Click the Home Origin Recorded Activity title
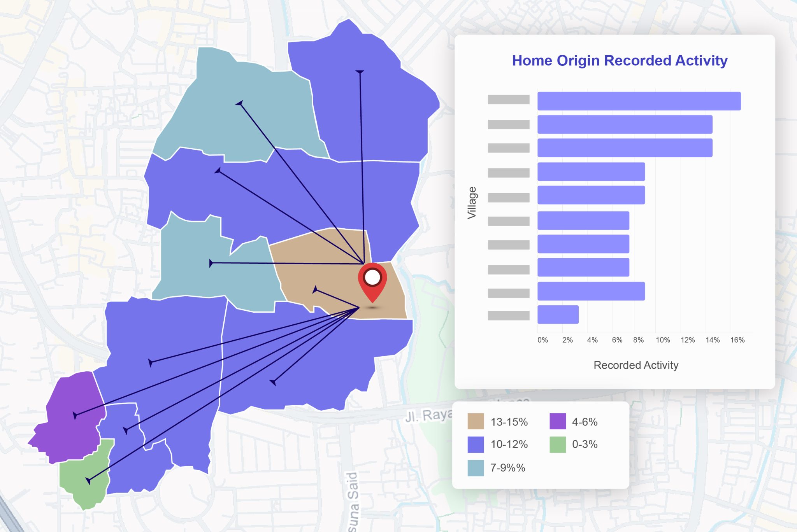The image size is (797, 532). click(620, 61)
